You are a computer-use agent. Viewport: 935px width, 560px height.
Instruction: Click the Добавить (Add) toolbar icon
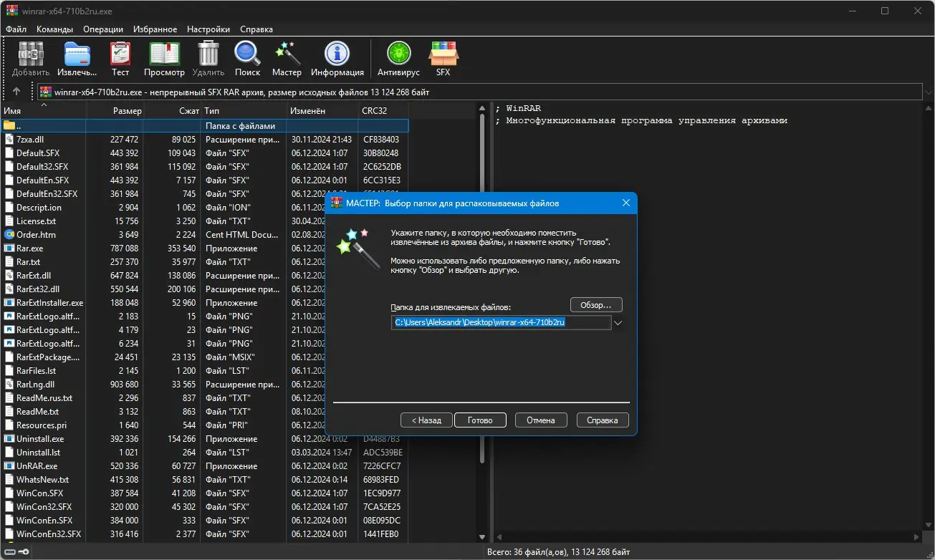pyautogui.click(x=30, y=54)
